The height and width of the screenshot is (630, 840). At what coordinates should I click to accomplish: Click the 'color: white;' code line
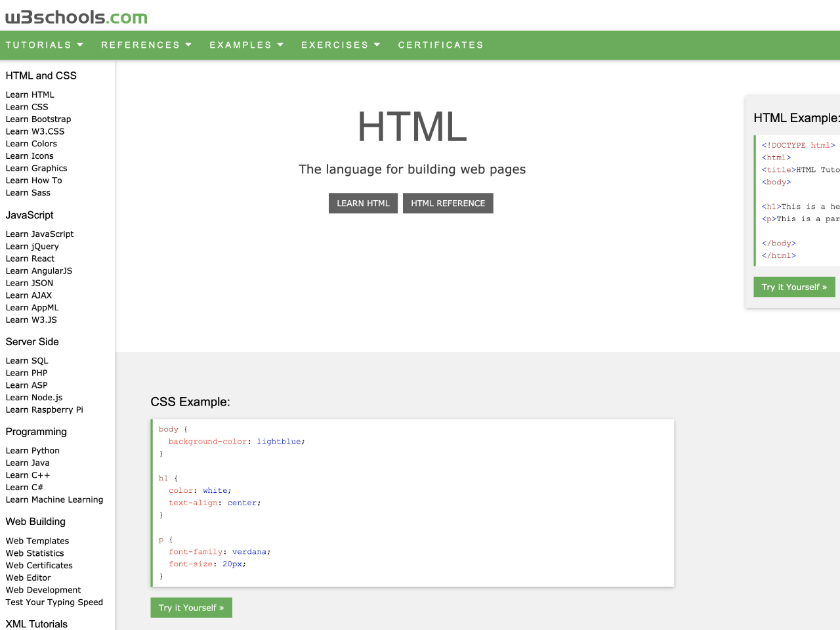coord(200,491)
